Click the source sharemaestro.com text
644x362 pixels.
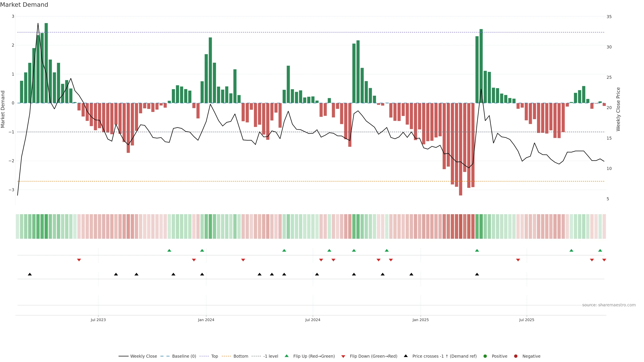pos(609,305)
